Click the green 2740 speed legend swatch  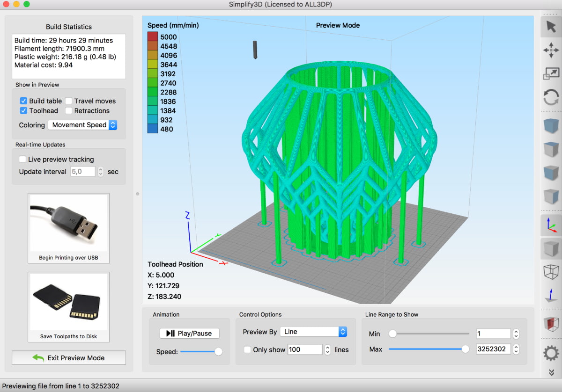pos(153,83)
